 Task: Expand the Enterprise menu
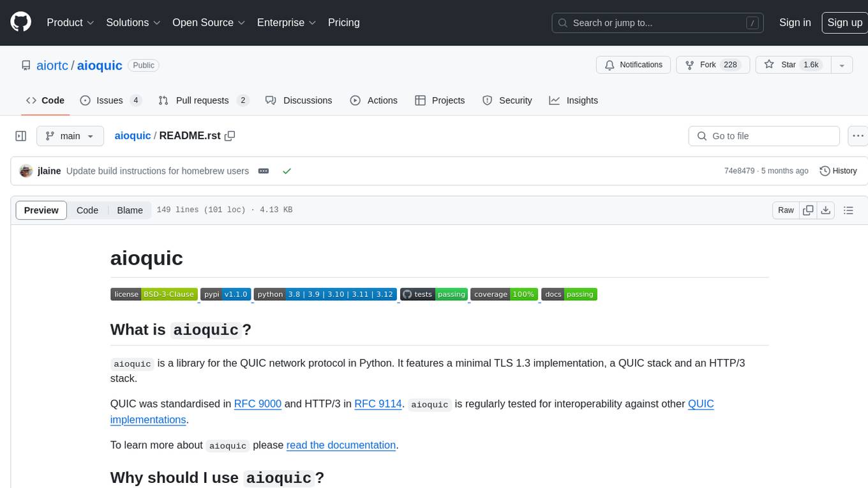[287, 22]
